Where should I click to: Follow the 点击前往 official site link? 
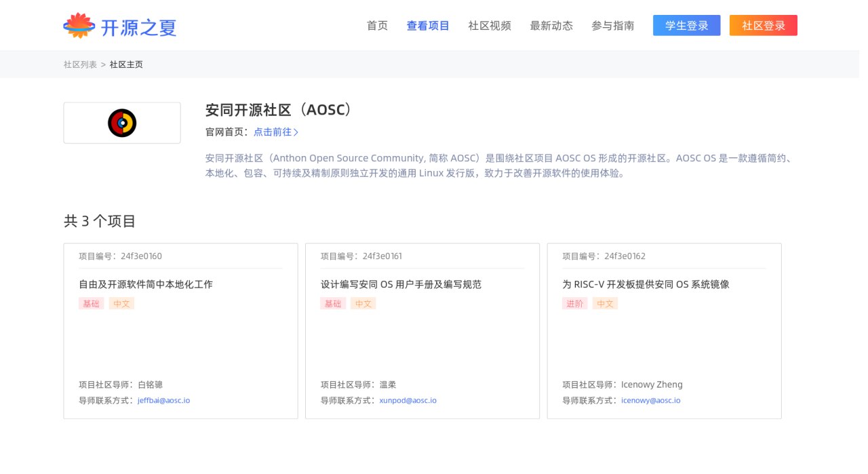pyautogui.click(x=276, y=132)
